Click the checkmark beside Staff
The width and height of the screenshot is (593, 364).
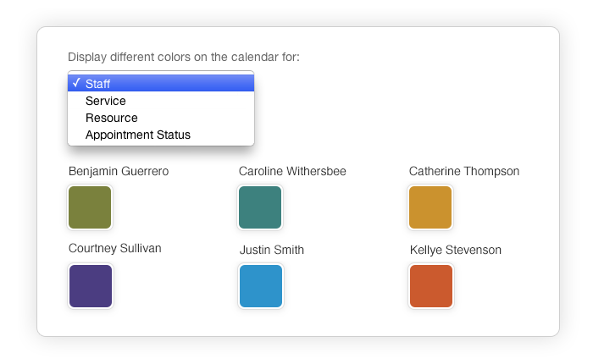coord(76,82)
